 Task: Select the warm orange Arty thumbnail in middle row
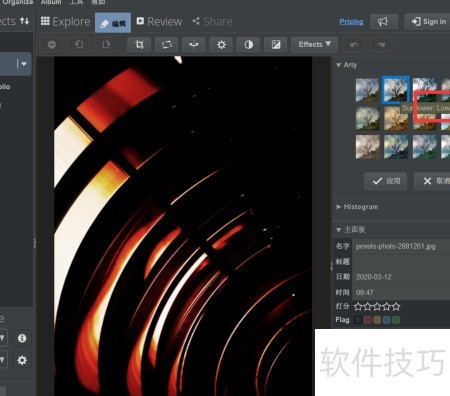[396, 119]
